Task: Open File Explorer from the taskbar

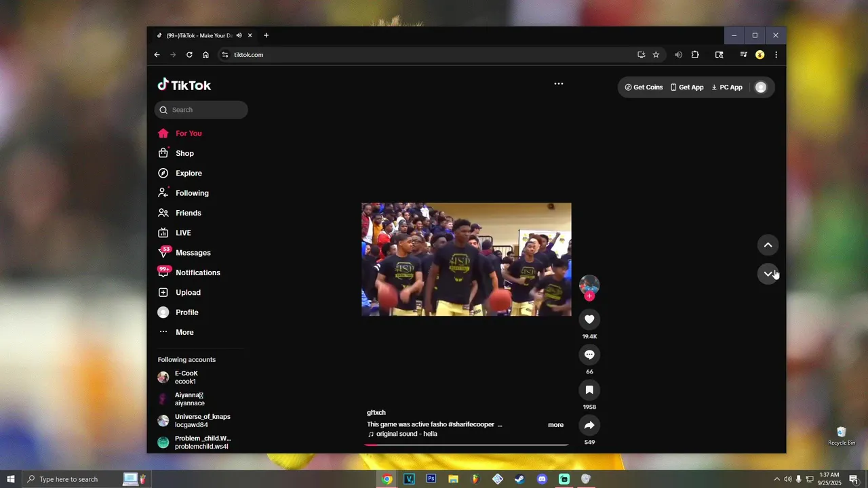Action: [x=453, y=479]
